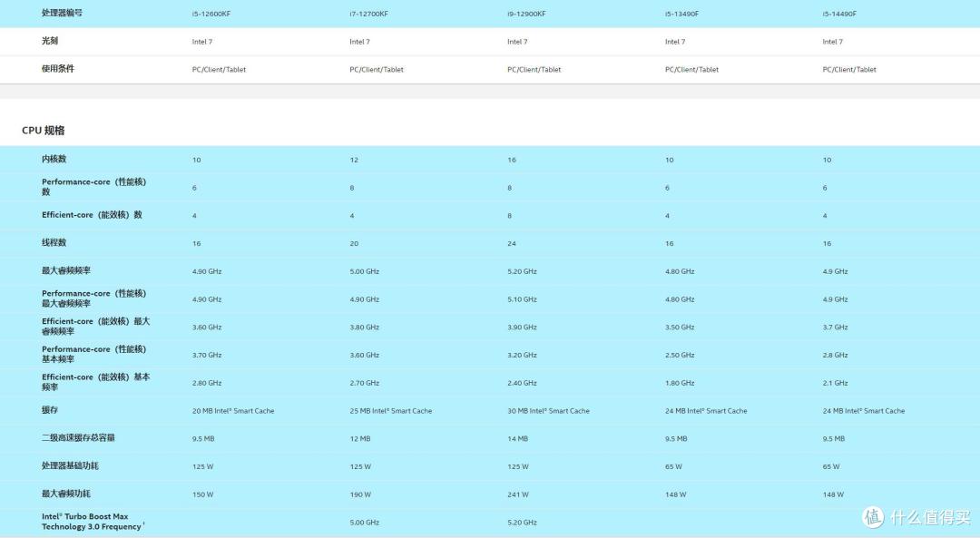Screen dimensions: 980x538
Task: Click 25 MB Intel Smart Cache value
Action: pos(390,411)
